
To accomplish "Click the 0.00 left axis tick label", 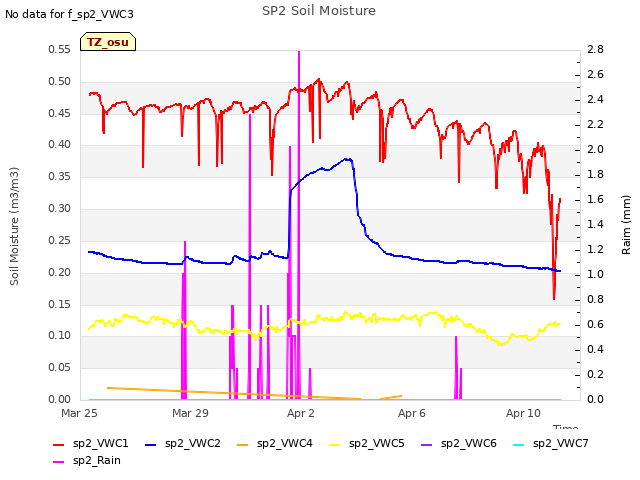I will point(60,399).
